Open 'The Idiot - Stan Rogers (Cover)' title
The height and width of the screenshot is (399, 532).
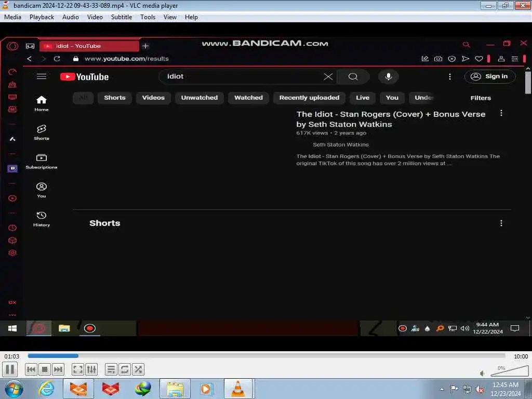(x=391, y=119)
